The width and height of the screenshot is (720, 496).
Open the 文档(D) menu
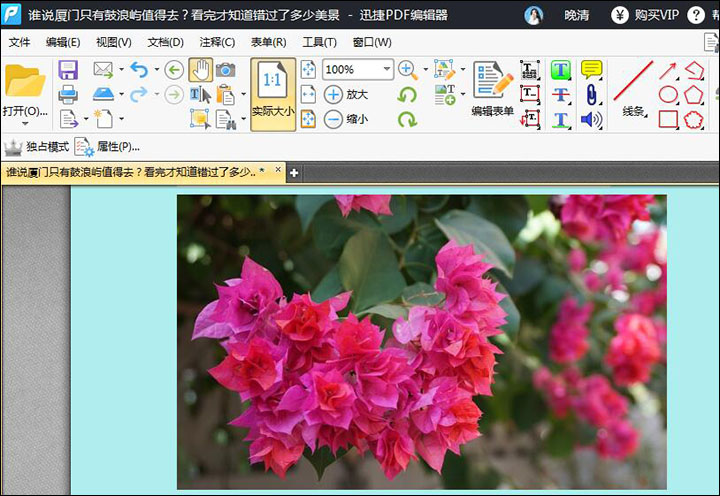tap(165, 42)
